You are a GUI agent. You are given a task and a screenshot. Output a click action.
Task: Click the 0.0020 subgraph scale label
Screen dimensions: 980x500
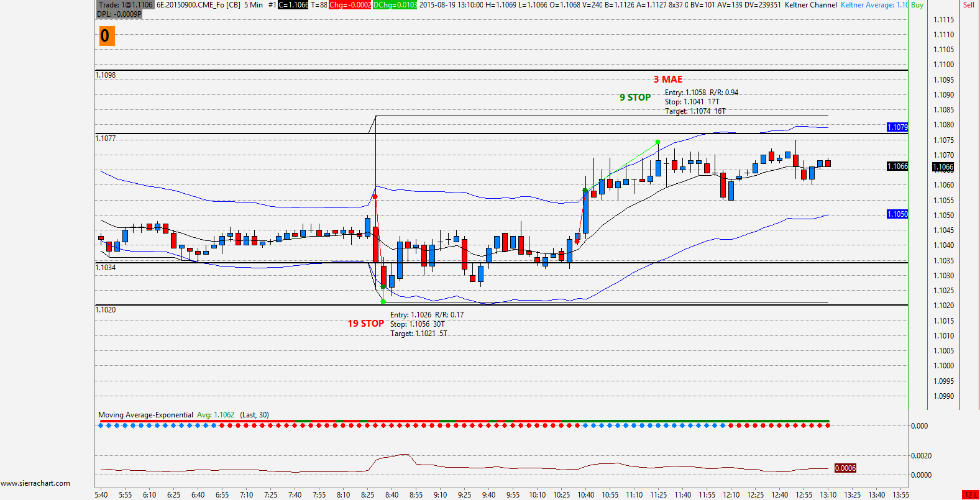922,456
